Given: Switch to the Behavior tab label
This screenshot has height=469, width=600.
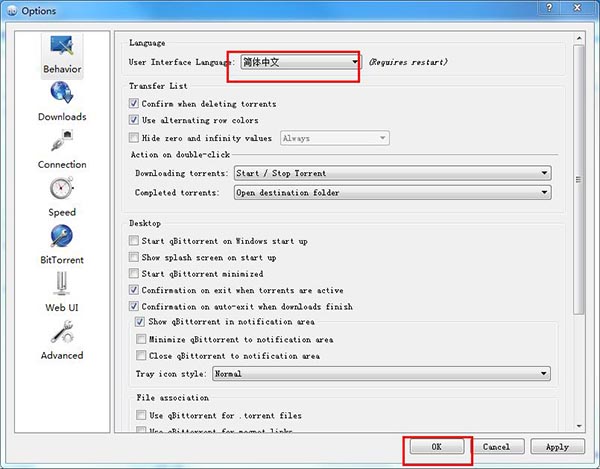Looking at the screenshot, I should click(62, 69).
